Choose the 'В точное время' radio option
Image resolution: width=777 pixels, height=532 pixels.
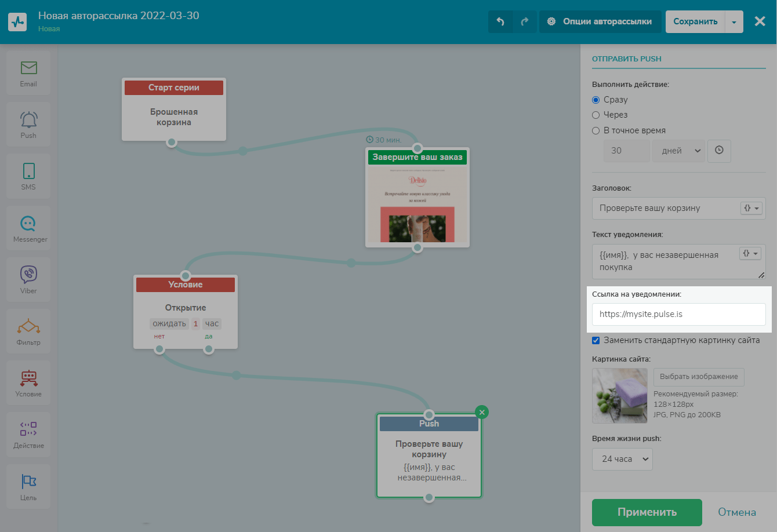point(596,130)
